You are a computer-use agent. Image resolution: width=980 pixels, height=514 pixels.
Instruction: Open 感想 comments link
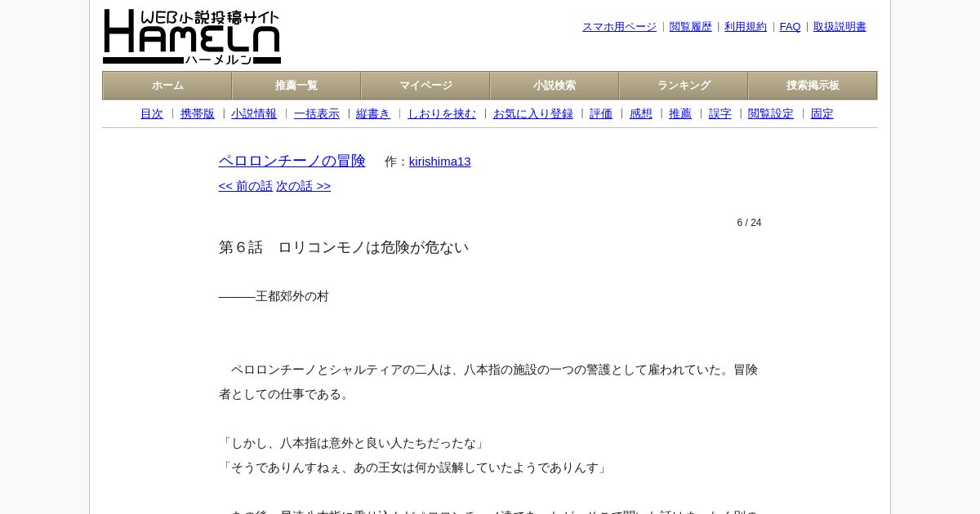tap(641, 114)
